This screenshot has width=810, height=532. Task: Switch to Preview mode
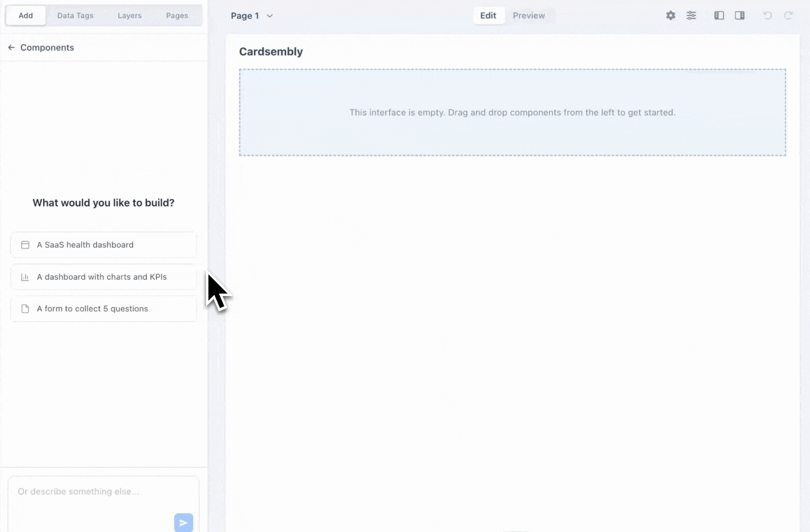click(529, 15)
